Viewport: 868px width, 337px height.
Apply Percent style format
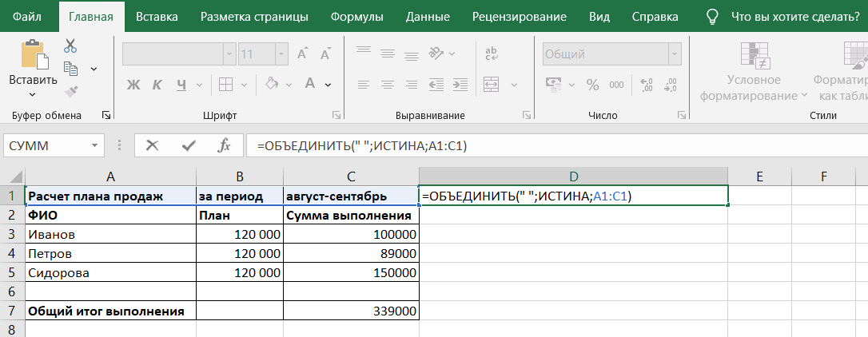pos(593,85)
